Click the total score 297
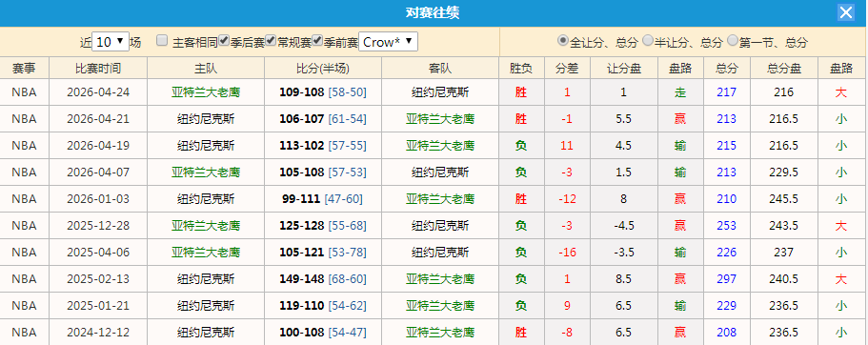Image resolution: width=868 pixels, height=345 pixels. coord(727,279)
